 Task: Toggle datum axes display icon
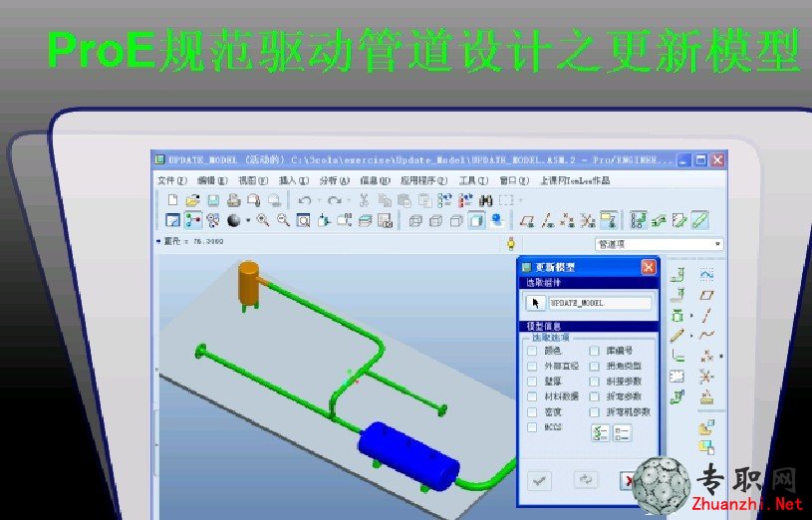point(547,221)
